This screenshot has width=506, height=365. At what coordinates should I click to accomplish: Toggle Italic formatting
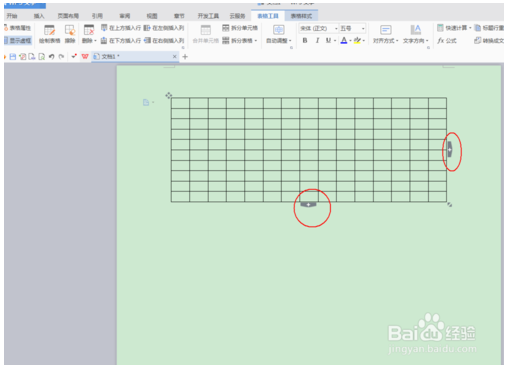(x=317, y=41)
